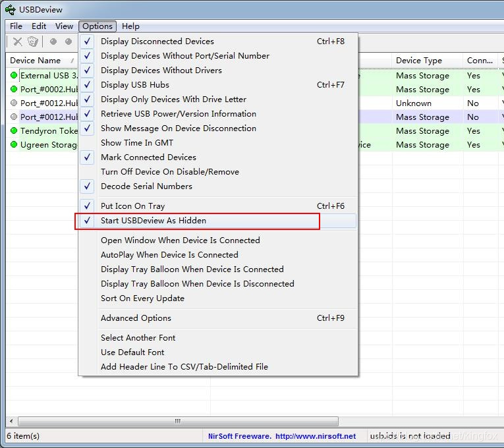Open Advanced Options from the menu
The image size is (504, 448).
pyautogui.click(x=218, y=318)
